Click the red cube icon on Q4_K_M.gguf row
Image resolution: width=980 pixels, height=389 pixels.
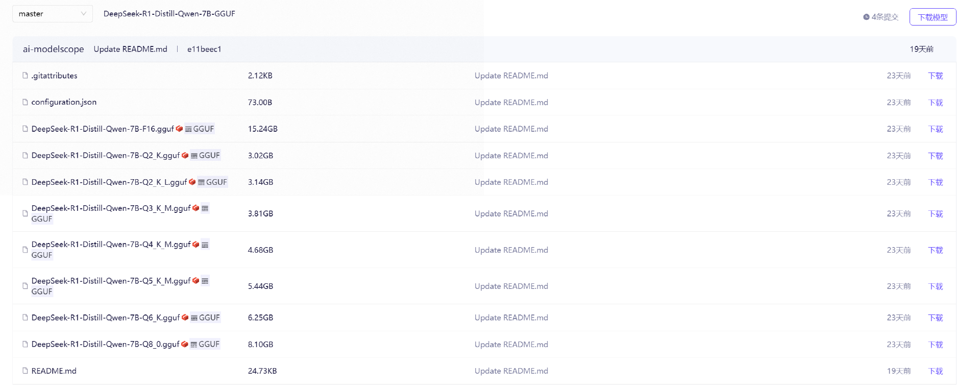196,245
